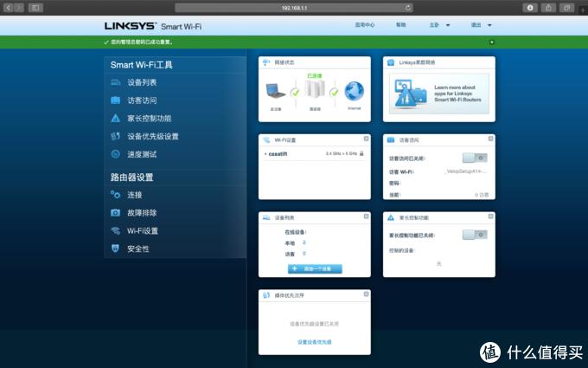The width and height of the screenshot is (588, 368).
Task: Open 安全性 via the shield icon
Action: 116,249
